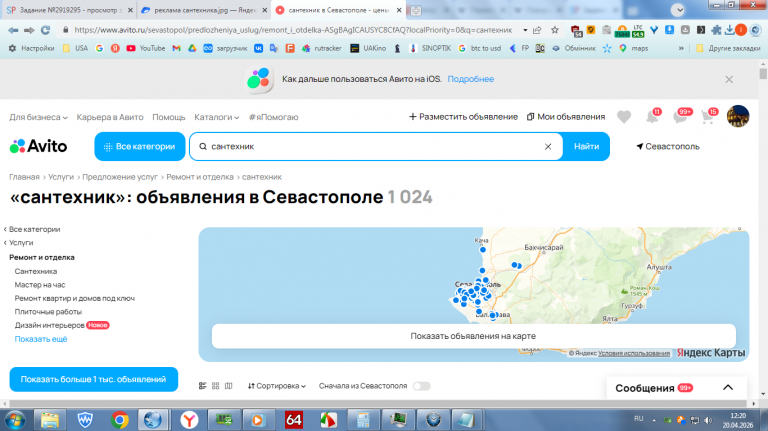This screenshot has height=431, width=768.
Task: Open the user profile avatar
Action: pos(738,117)
